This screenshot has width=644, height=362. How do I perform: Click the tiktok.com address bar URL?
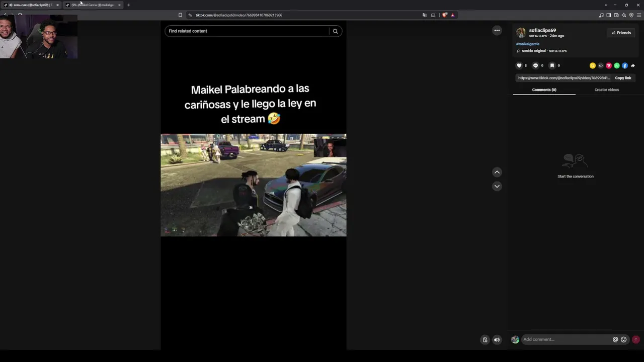click(239, 15)
